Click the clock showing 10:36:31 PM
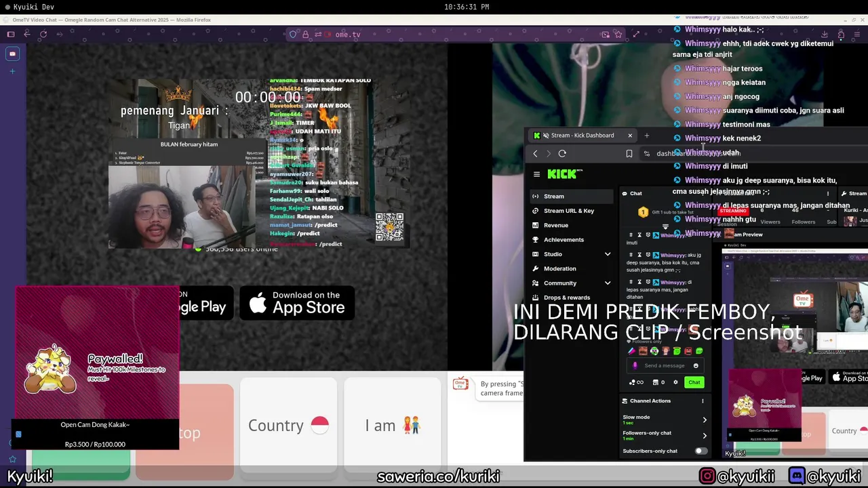The image size is (868, 488). click(467, 7)
